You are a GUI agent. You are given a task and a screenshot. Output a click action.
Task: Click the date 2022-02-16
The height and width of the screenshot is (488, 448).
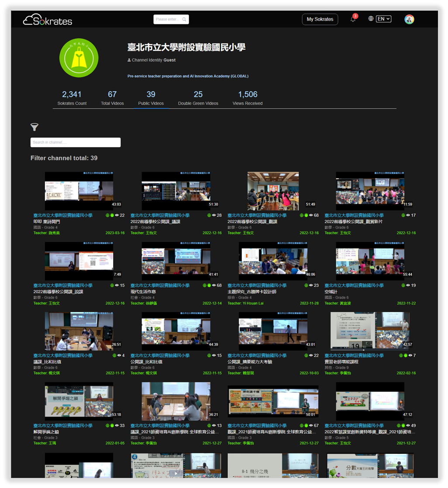(406, 373)
